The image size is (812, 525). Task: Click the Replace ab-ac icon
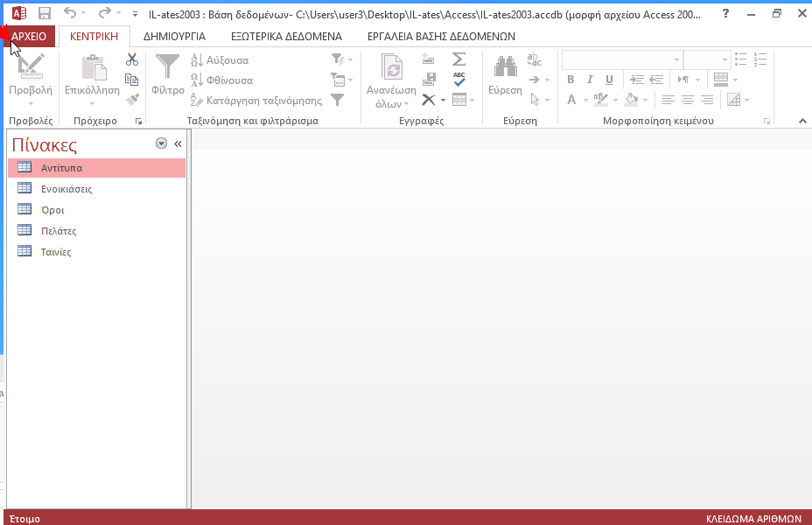534,59
